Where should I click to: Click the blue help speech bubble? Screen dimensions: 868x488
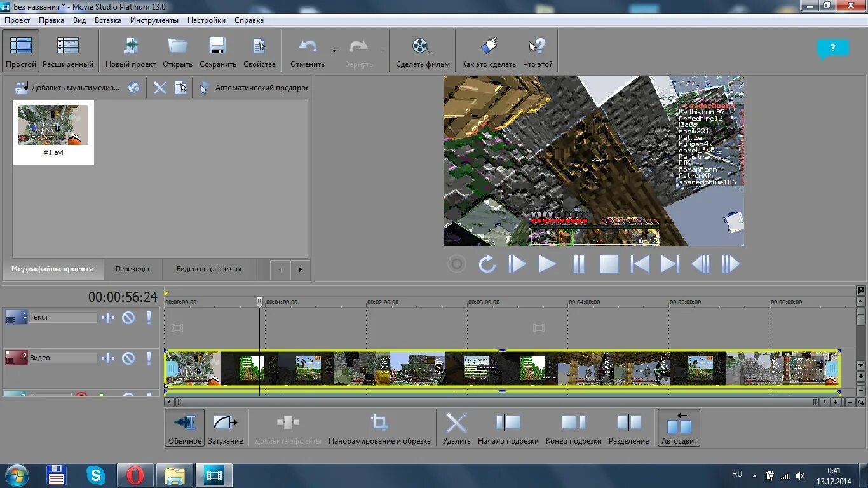832,48
